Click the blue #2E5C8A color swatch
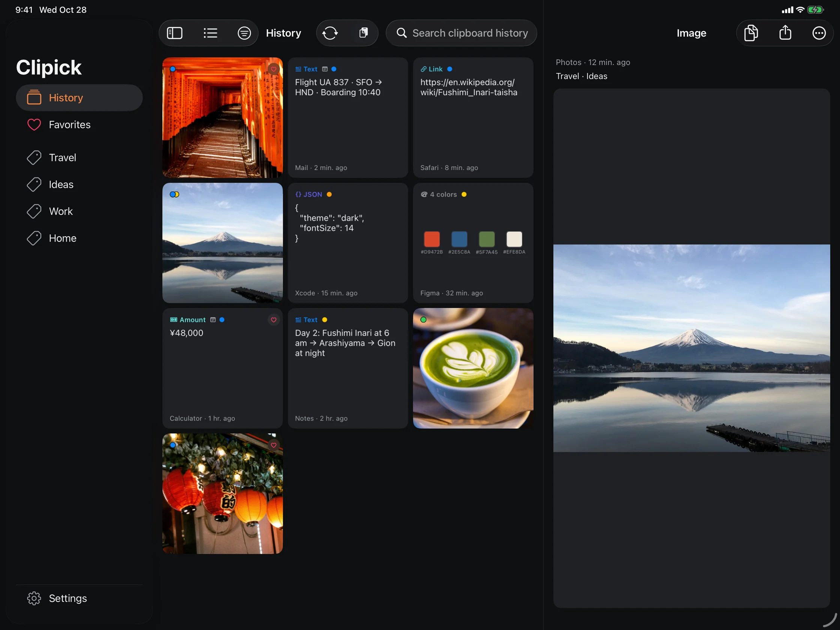Screen dimensions: 840x630 (x=459, y=239)
